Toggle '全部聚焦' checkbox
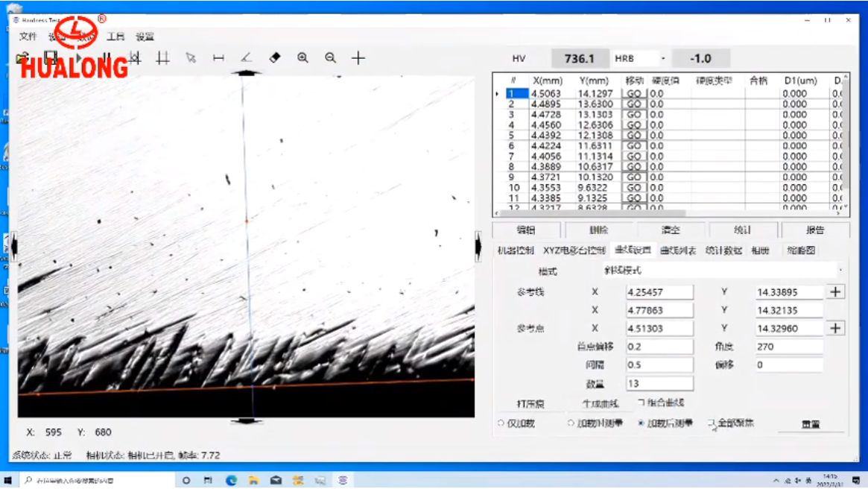Screen dimensions: 868x489 (x=712, y=423)
